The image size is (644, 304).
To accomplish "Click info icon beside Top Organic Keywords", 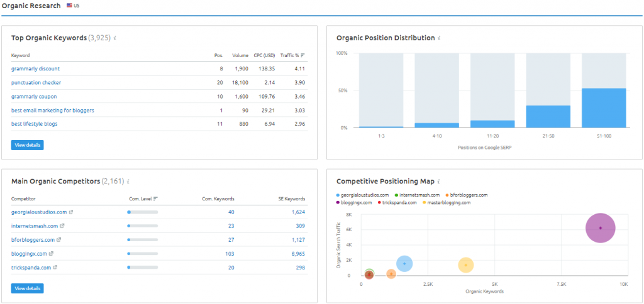I will pos(115,38).
